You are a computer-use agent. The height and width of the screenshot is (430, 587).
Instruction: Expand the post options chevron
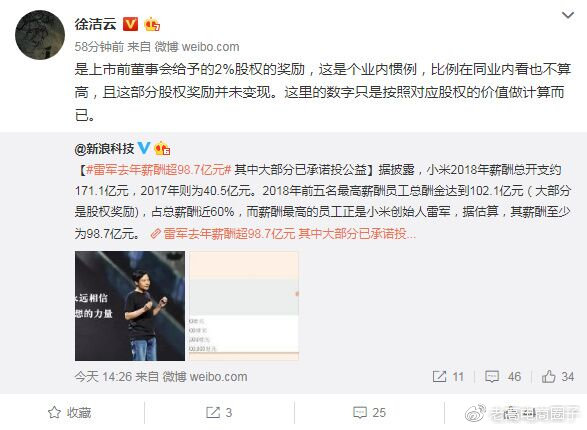(x=568, y=15)
